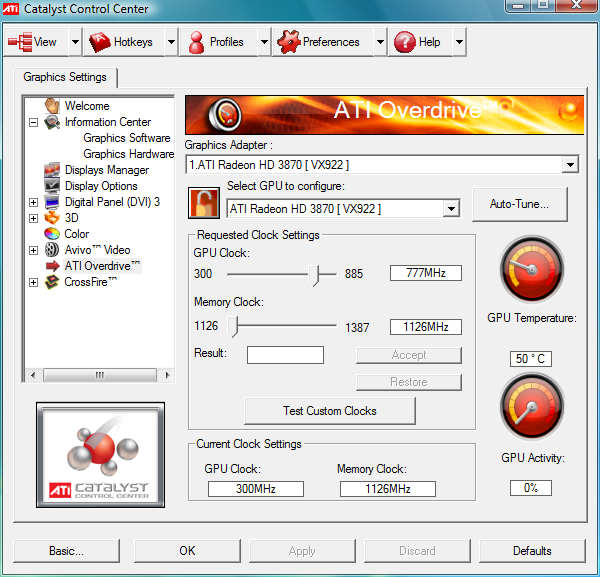
Task: Click the Result text field
Action: point(285,355)
